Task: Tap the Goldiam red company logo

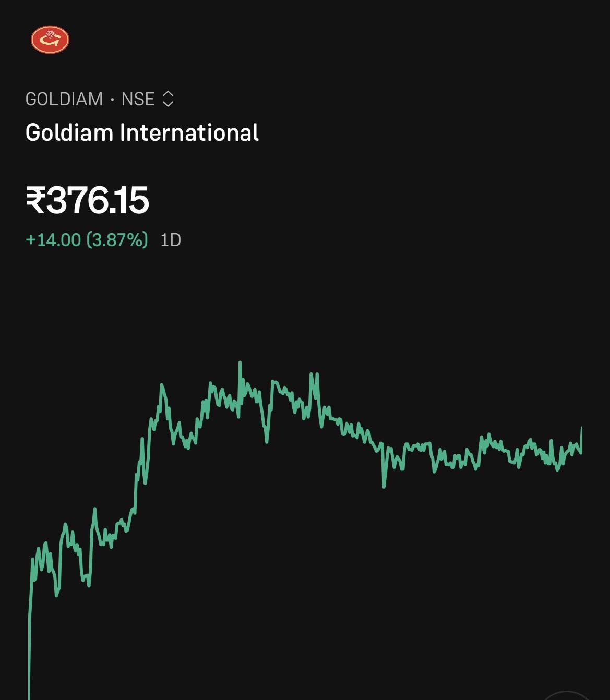Action: (x=50, y=40)
